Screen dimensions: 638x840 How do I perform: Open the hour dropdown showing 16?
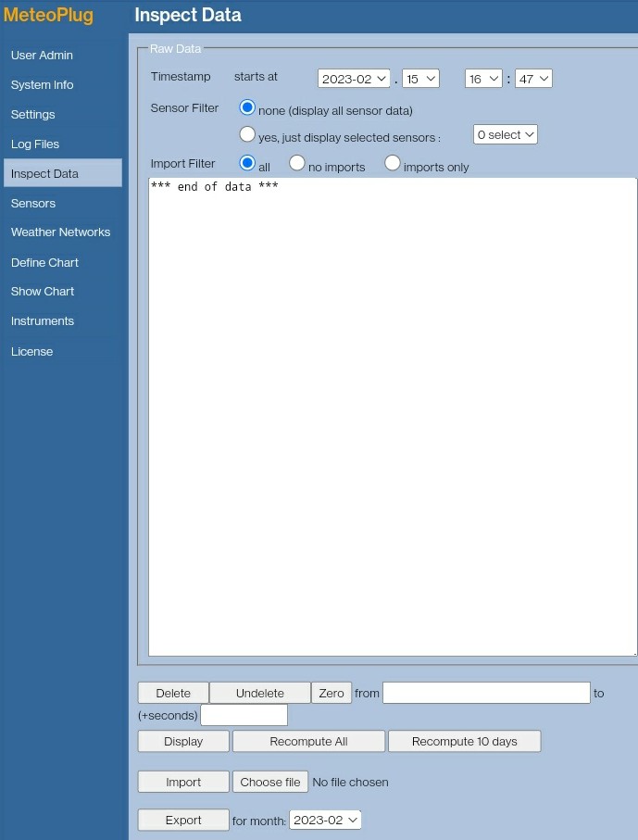(x=483, y=79)
